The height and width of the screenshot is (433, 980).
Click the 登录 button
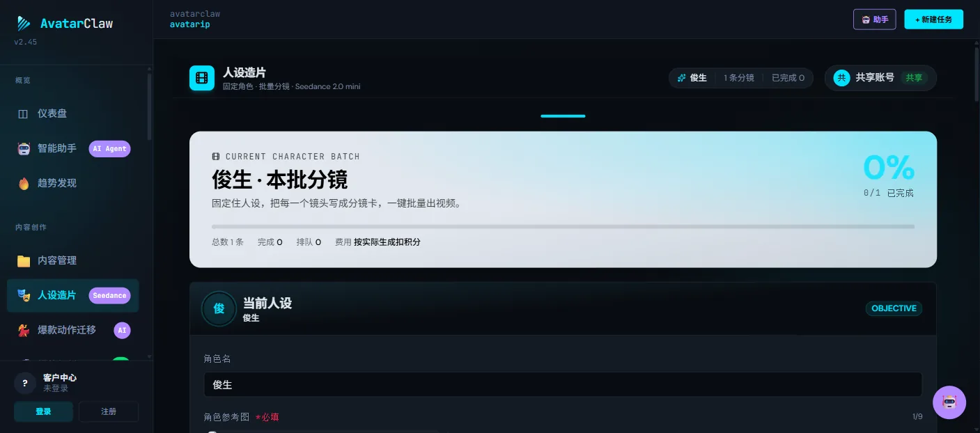(43, 411)
